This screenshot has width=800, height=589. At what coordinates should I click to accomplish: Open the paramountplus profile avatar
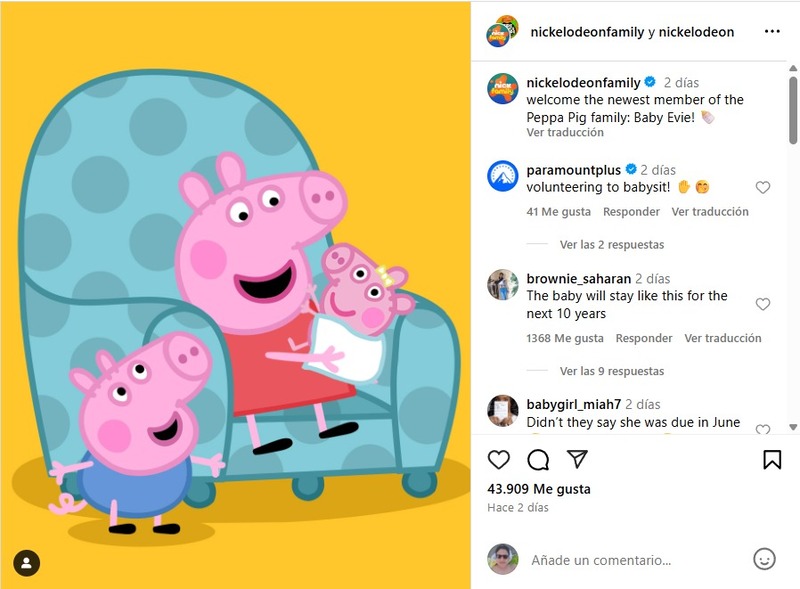[503, 176]
